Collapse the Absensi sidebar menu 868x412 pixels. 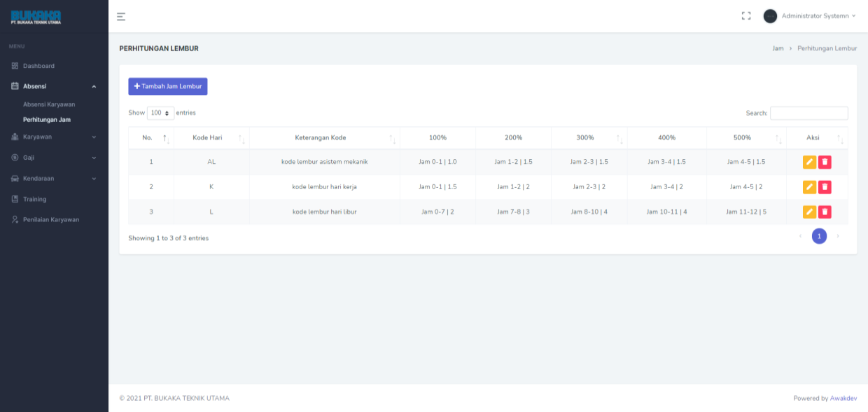pos(53,86)
